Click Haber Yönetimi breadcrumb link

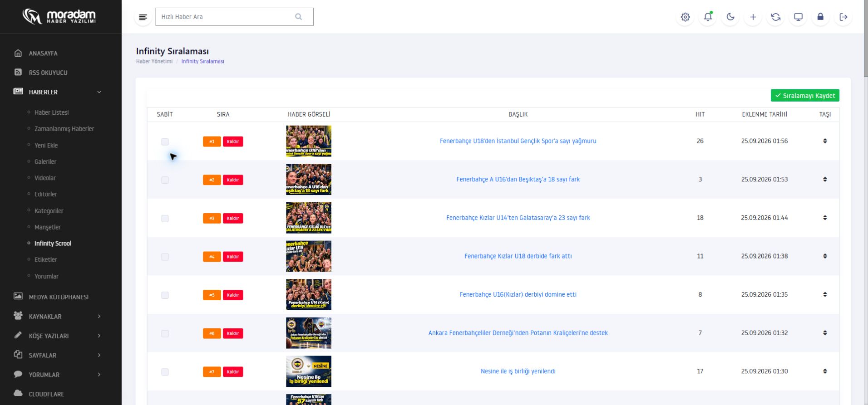pos(154,61)
